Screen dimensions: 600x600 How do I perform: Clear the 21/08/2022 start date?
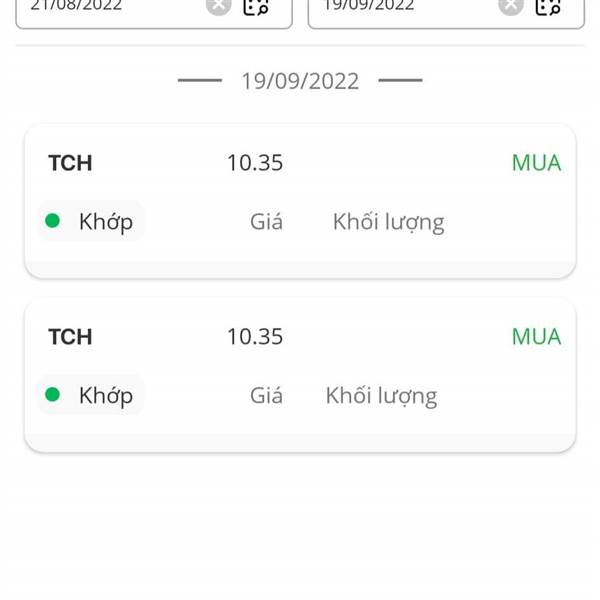pyautogui.click(x=218, y=6)
